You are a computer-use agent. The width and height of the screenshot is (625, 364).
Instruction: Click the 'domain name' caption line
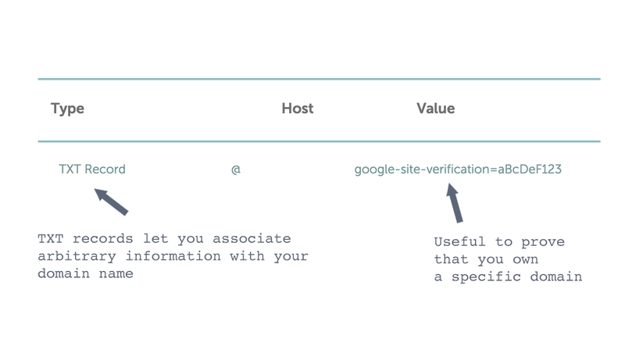click(x=85, y=273)
